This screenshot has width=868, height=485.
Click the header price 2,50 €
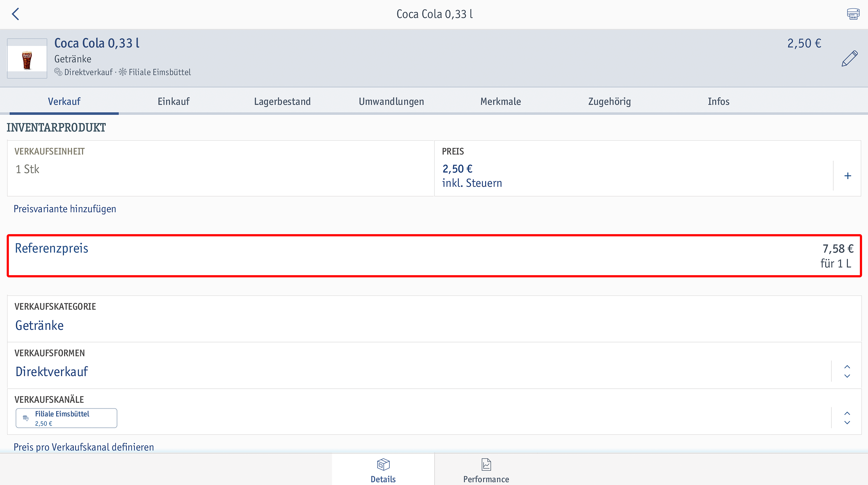[804, 43]
